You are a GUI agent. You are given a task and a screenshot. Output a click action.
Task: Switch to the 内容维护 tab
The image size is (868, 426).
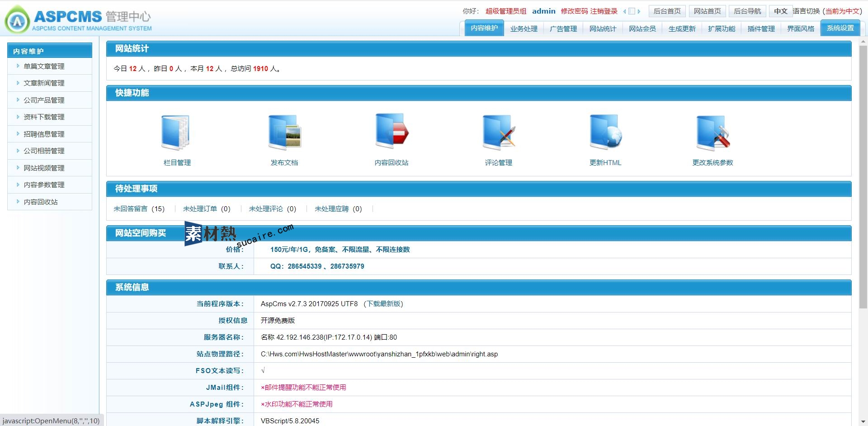pos(484,28)
